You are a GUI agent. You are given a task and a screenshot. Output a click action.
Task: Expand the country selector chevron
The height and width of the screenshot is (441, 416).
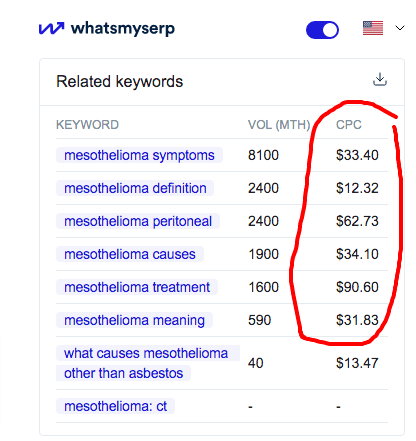coord(400,28)
